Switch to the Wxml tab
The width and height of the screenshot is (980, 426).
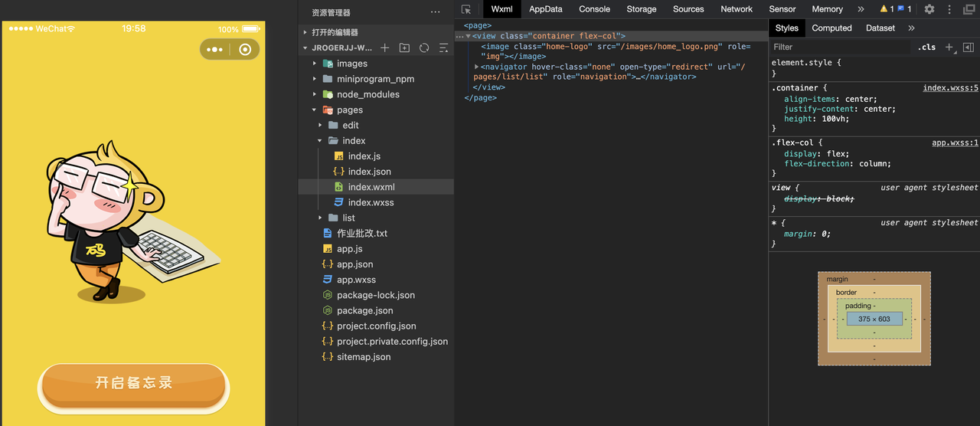coord(502,9)
